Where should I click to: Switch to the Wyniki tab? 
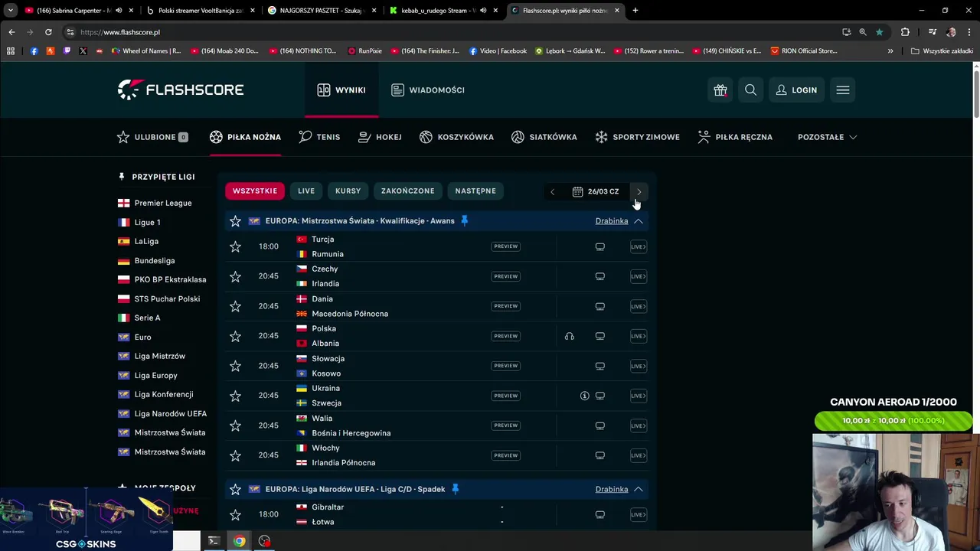(341, 90)
